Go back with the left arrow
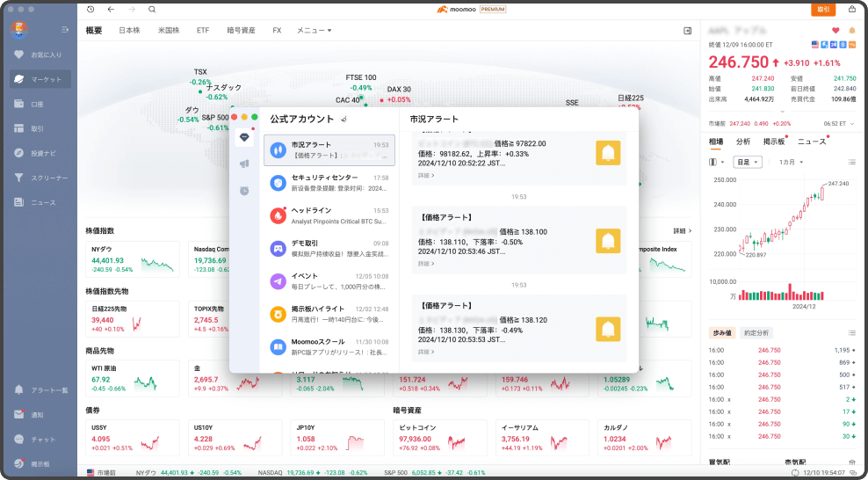The image size is (868, 480). tap(111, 10)
